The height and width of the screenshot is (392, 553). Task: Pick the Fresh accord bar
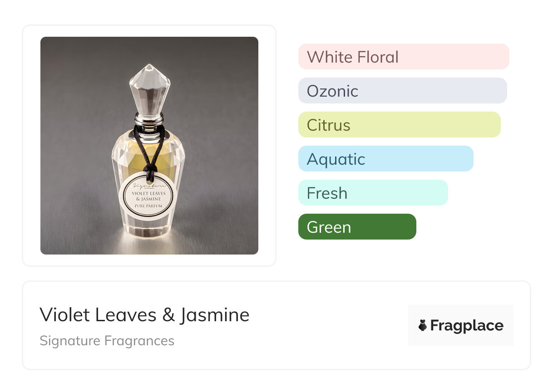coord(373,193)
